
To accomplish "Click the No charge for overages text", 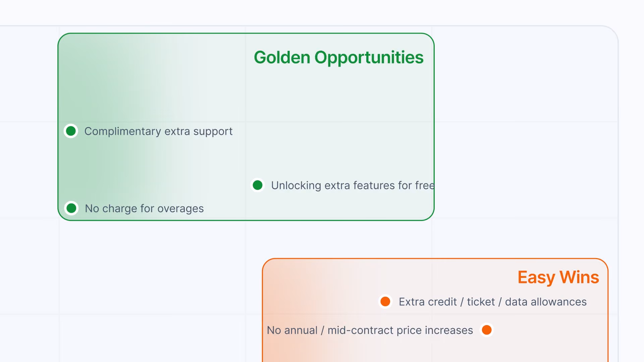I will (144, 208).
